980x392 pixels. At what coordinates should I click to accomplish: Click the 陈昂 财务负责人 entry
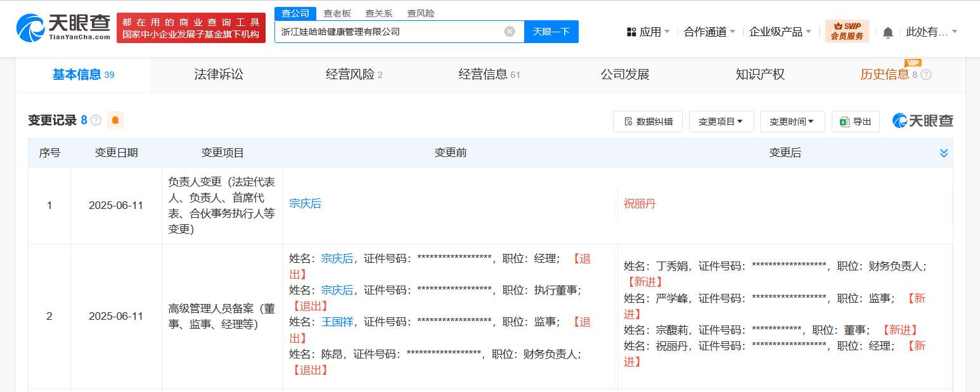click(x=435, y=362)
